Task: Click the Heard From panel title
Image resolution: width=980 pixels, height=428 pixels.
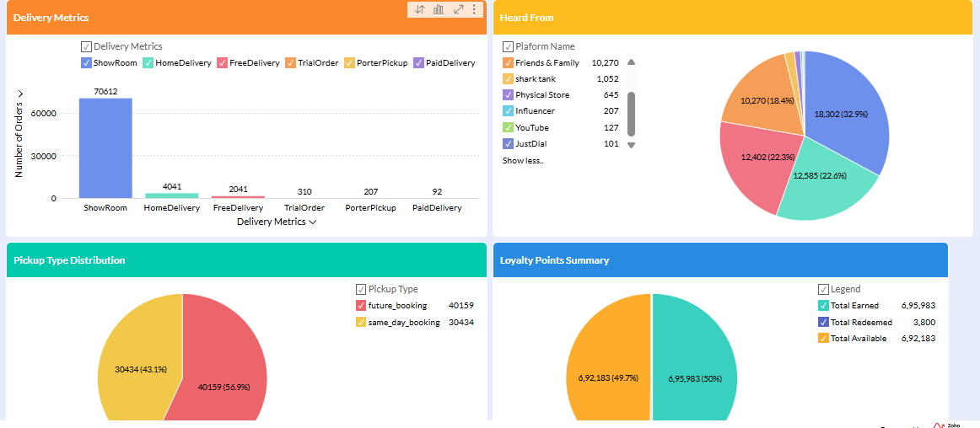Action: pos(526,18)
